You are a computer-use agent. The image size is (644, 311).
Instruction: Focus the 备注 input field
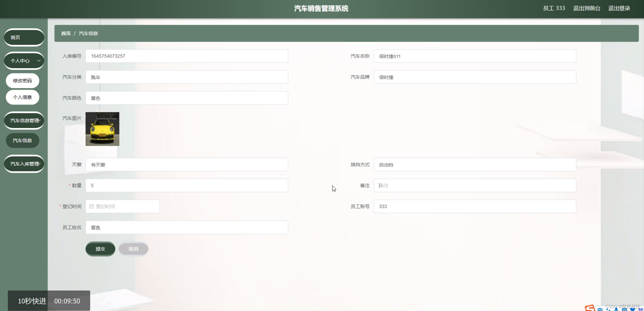(475, 186)
